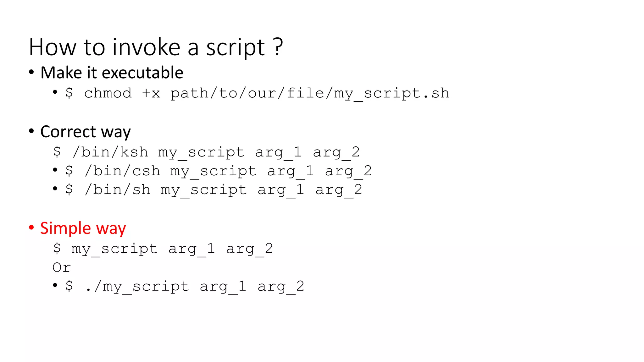Select the 'Make it executable' bullet text
Screen dimensions: 644x362
(112, 73)
